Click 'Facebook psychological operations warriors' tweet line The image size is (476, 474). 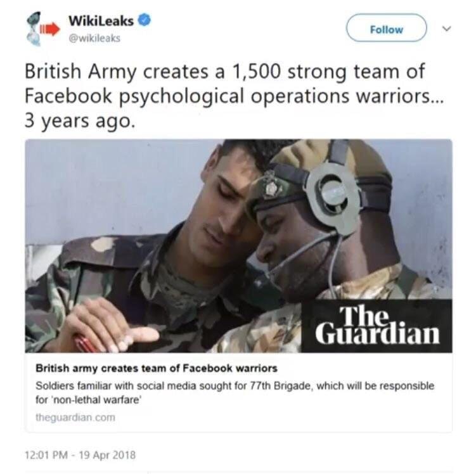coord(234,96)
